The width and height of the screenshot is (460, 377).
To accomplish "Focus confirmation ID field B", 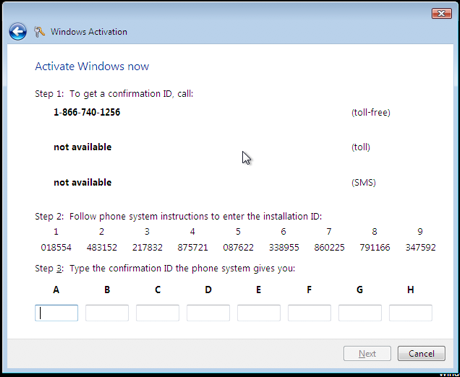I will pyautogui.click(x=107, y=313).
